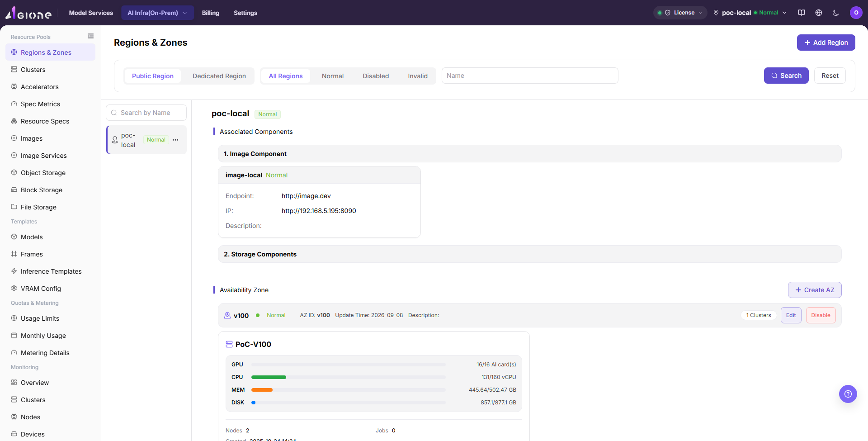Click the Monthly Usage calendar icon
Viewport: 868px width, 441px height.
point(14,336)
